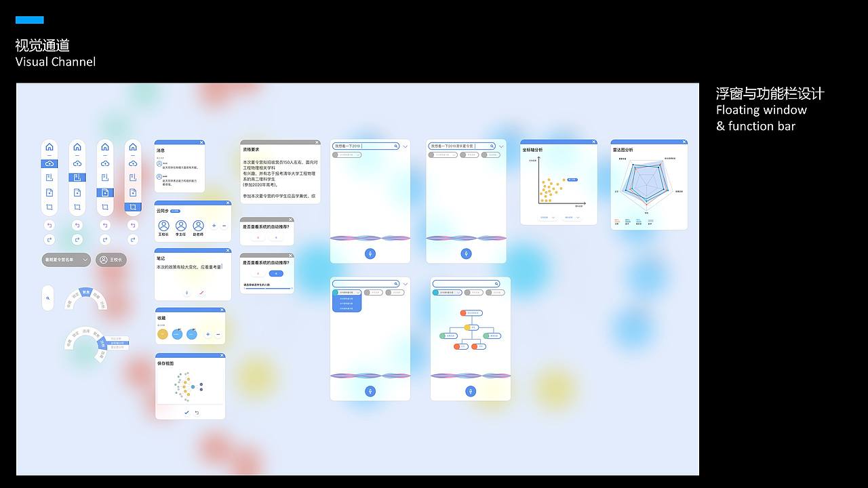Open left axis dropdown in 坐标轴分析 window

(548, 218)
